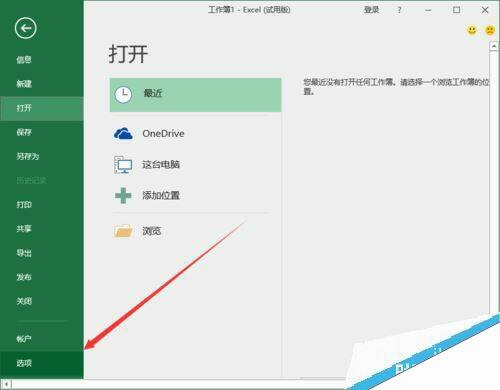Click the bottom scrollbar left arrow
Viewport: 500px width, 390px height.
pos(6,384)
